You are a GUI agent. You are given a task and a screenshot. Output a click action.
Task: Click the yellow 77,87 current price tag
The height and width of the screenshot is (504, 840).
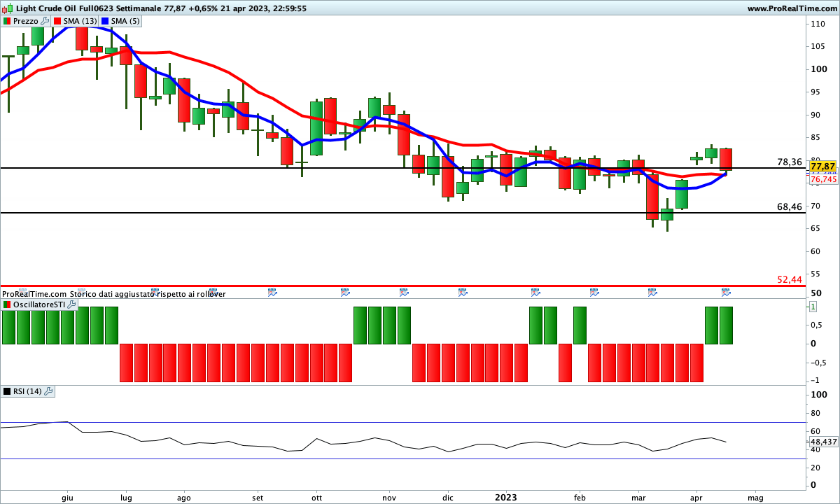pyautogui.click(x=823, y=167)
